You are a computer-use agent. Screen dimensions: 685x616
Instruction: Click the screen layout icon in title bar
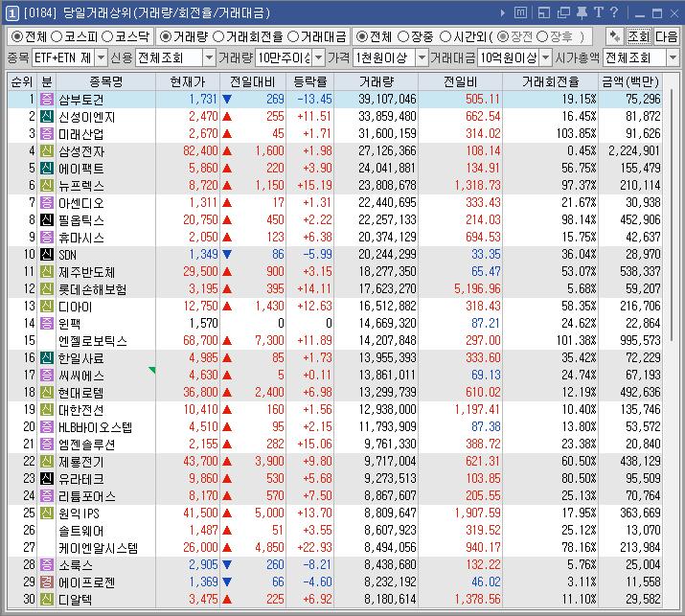(x=544, y=13)
